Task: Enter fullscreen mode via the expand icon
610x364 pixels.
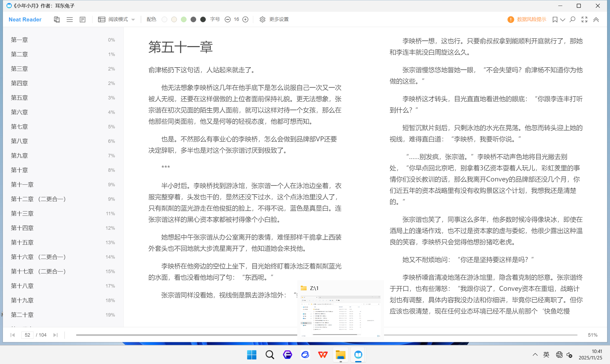Action: 584,20
